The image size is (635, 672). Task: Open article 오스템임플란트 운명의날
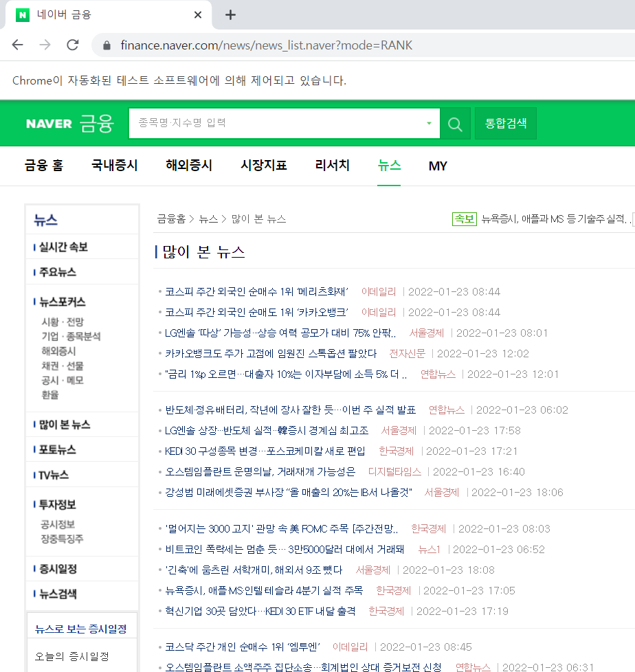(x=260, y=472)
